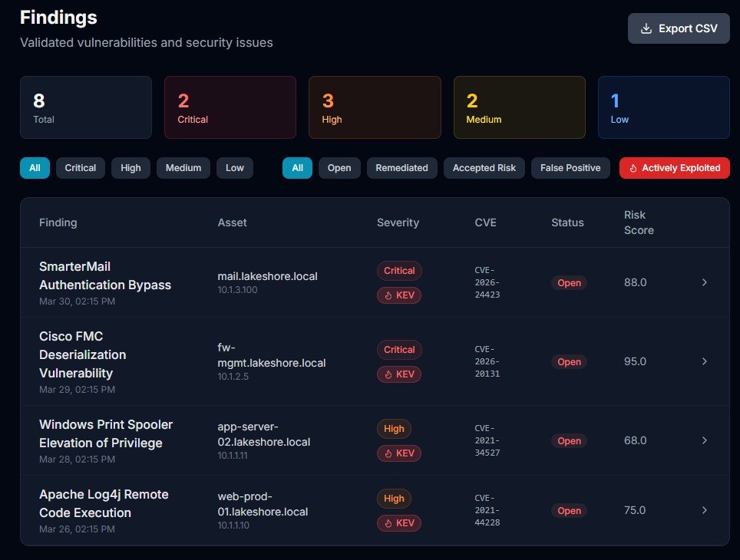This screenshot has height=560, width=740.
Task: Click risk score 95.0
Action: coord(636,361)
